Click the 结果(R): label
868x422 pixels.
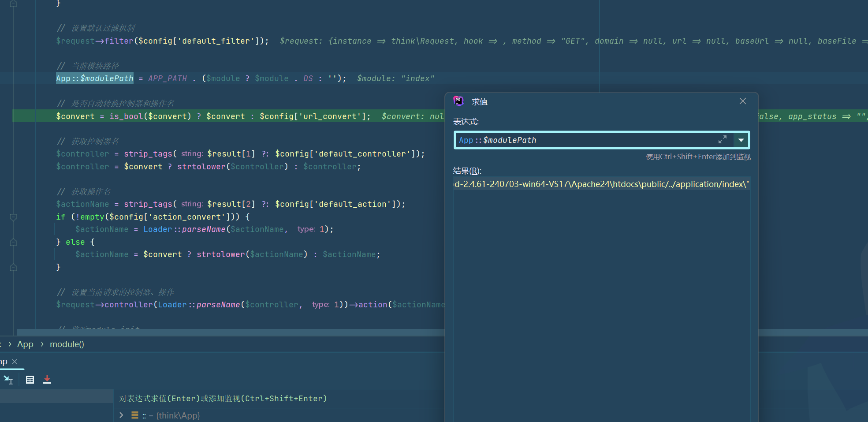tap(467, 171)
